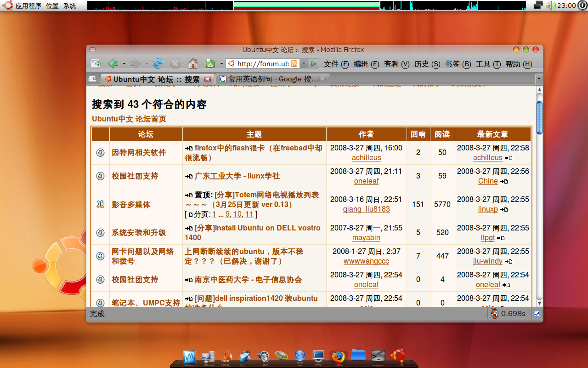Open the blue folder in the dock
Screen dimensions: 588x368
pyautogui.click(x=358, y=355)
